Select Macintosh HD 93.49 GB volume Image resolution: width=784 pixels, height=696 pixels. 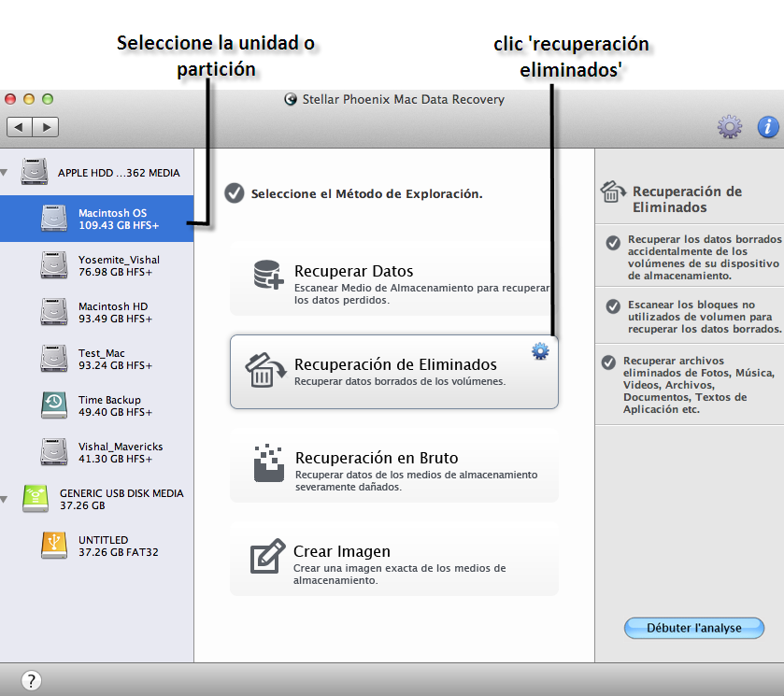tap(96, 312)
